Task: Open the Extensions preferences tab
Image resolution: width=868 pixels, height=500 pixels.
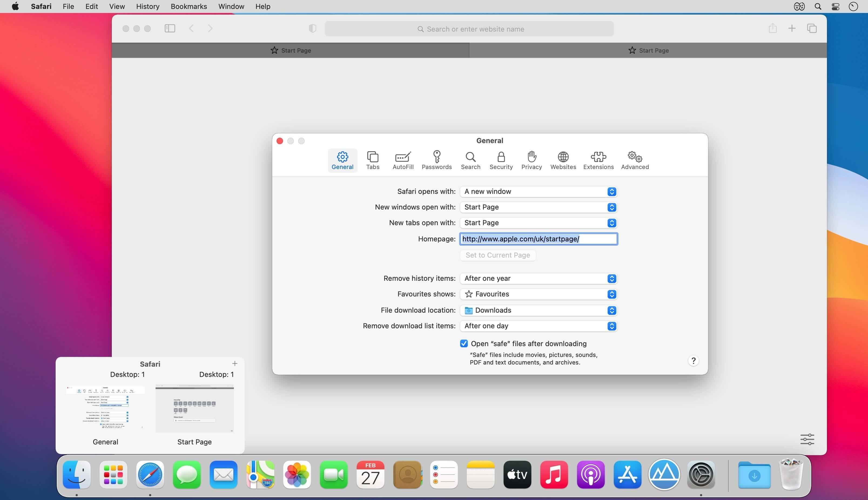Action: tap(598, 160)
